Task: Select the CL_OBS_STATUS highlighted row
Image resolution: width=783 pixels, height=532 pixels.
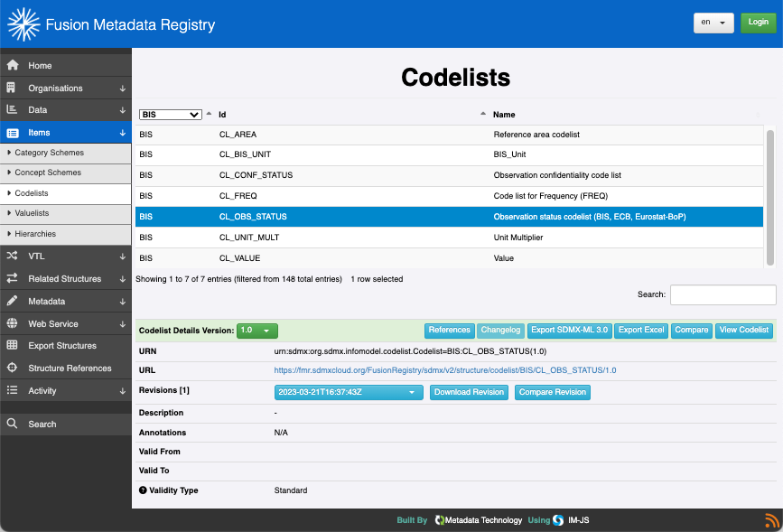Action: click(449, 217)
